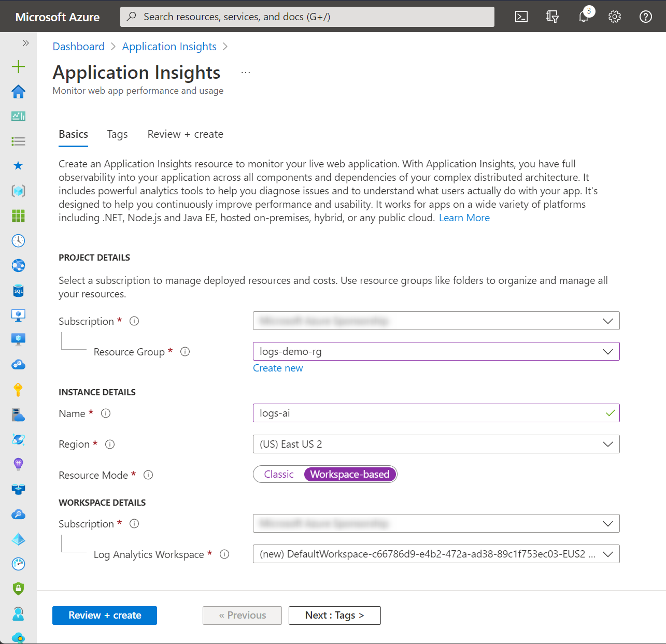
Task: Show info tooltip for Resource Mode
Action: tap(148, 475)
